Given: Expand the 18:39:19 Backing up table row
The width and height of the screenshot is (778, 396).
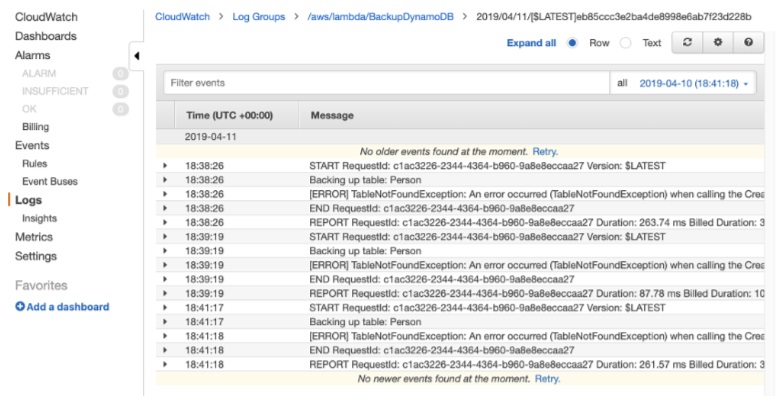Looking at the screenshot, I should coord(165,251).
